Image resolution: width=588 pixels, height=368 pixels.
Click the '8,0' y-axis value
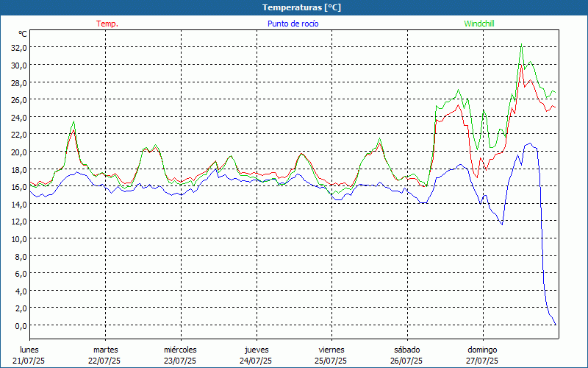[x=21, y=256]
